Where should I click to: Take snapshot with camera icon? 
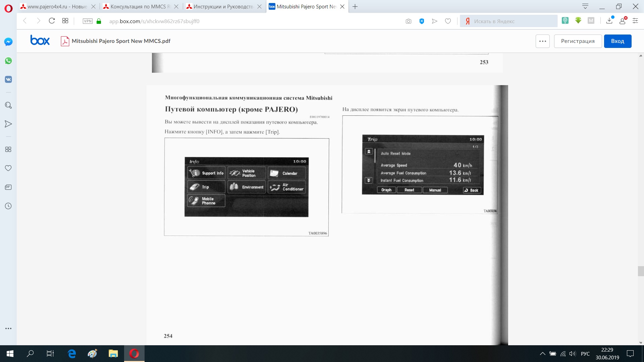coord(408,21)
